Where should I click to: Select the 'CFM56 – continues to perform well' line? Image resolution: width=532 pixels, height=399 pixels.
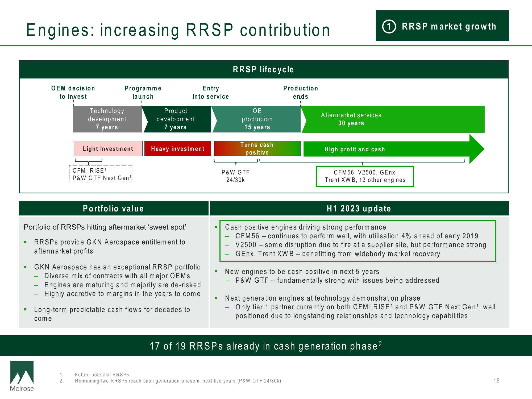pos(357,236)
